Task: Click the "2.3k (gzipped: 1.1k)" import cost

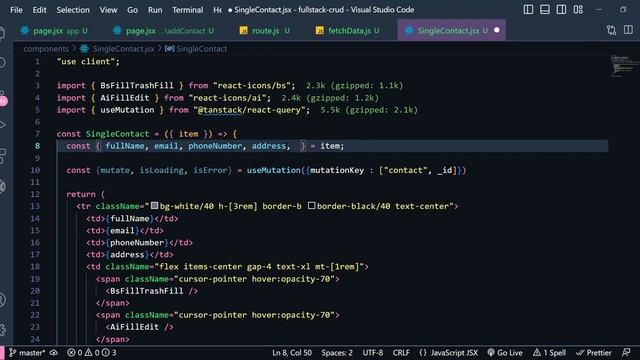Action: point(354,86)
